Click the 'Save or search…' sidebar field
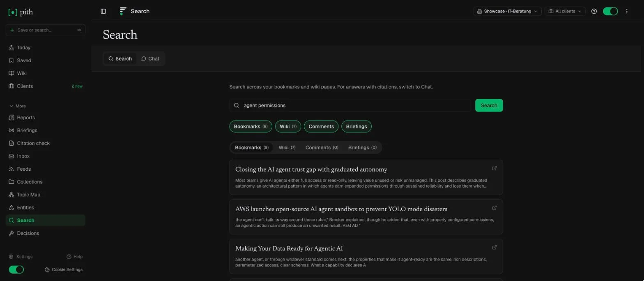 (x=46, y=30)
